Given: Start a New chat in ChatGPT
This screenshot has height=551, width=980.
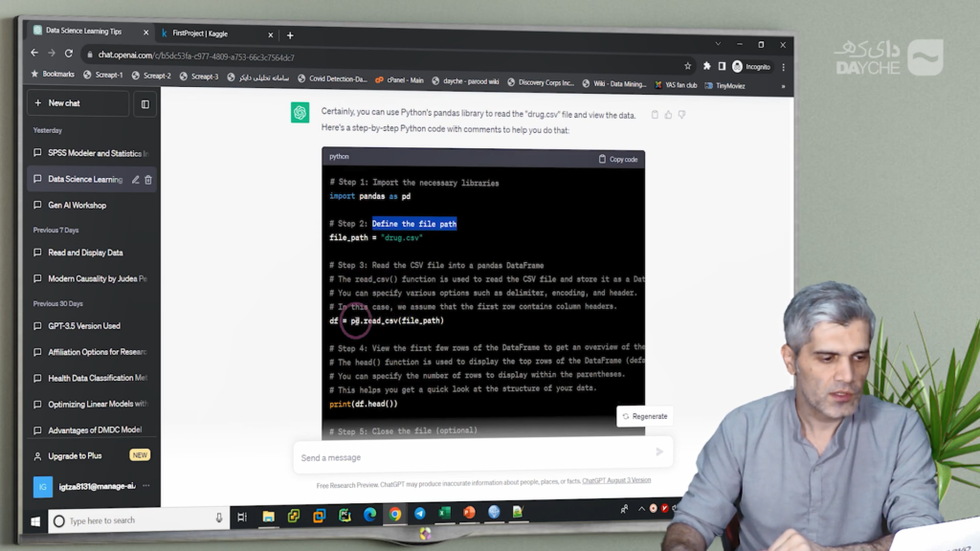Looking at the screenshot, I should pos(78,103).
